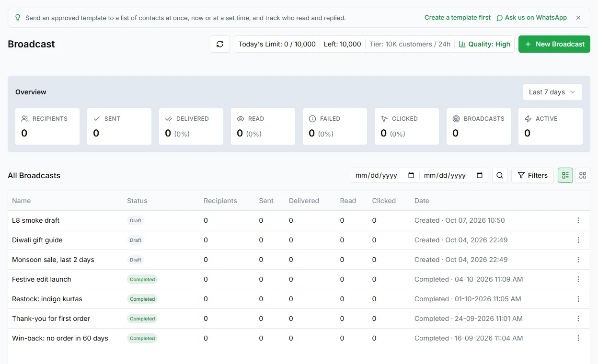Select the Recipients overview card
The width and height of the screenshot is (598, 364).
(47, 126)
